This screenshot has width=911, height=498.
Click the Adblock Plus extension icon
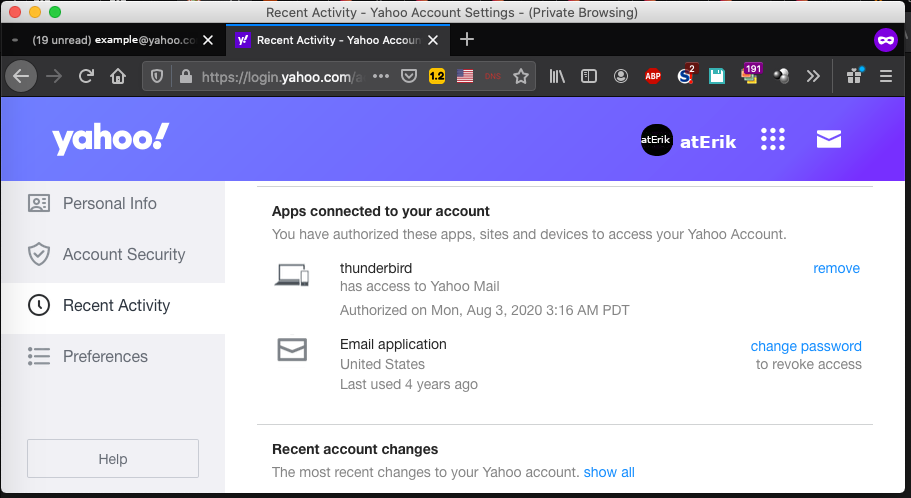tap(652, 76)
